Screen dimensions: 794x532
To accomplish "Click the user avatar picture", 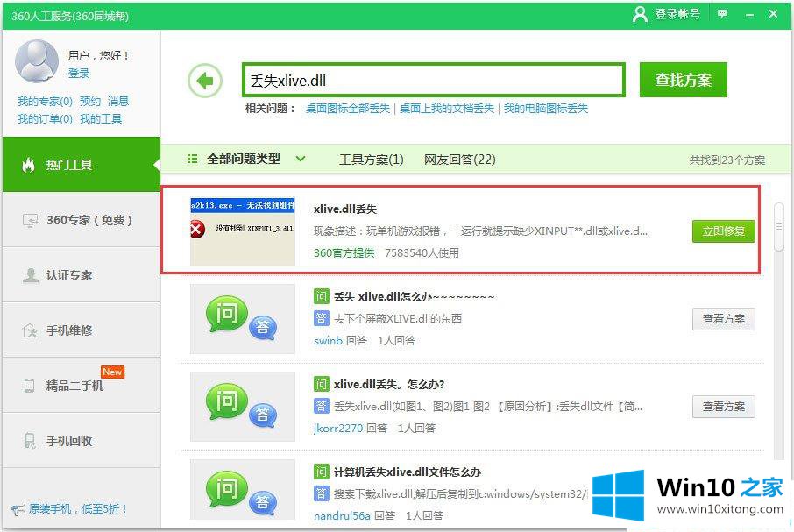I will 37,61.
